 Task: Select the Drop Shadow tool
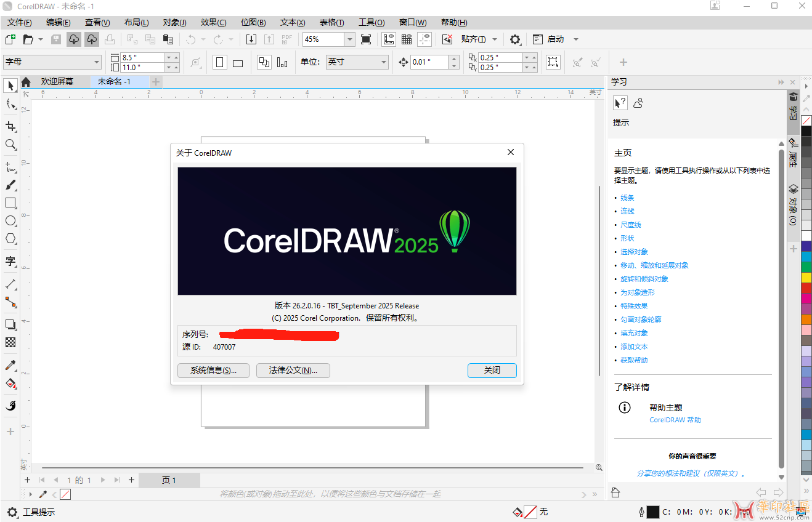tap(10, 324)
